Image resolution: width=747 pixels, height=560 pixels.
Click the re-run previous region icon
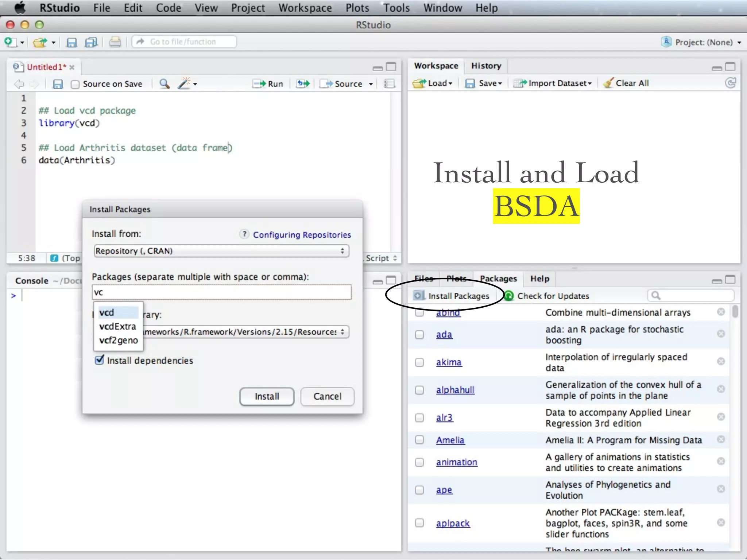click(x=303, y=84)
